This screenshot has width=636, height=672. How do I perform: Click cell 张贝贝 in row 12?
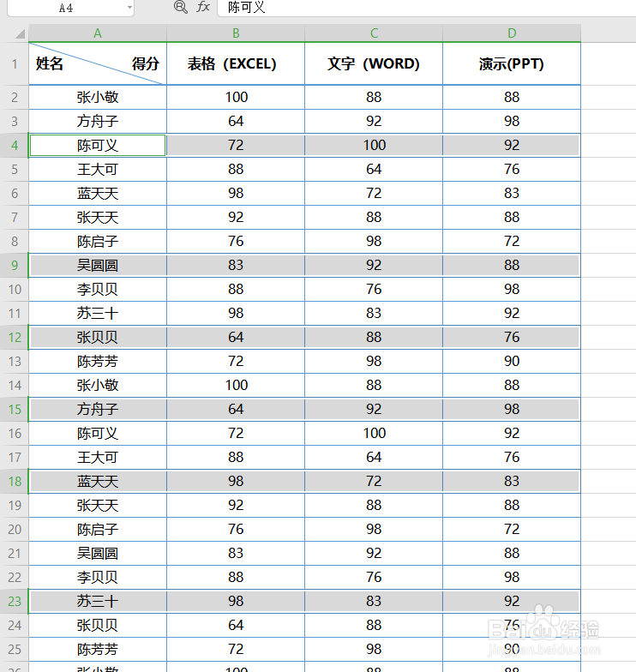pyautogui.click(x=98, y=338)
